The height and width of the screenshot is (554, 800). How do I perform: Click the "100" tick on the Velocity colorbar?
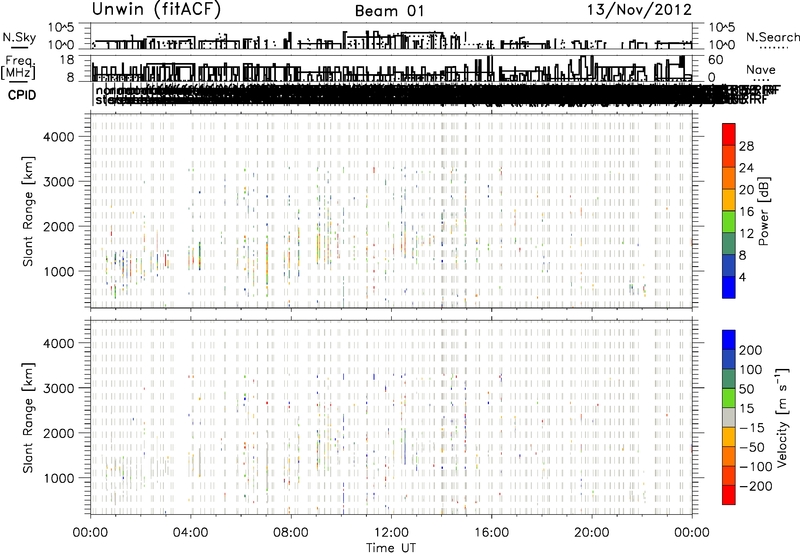[750, 370]
